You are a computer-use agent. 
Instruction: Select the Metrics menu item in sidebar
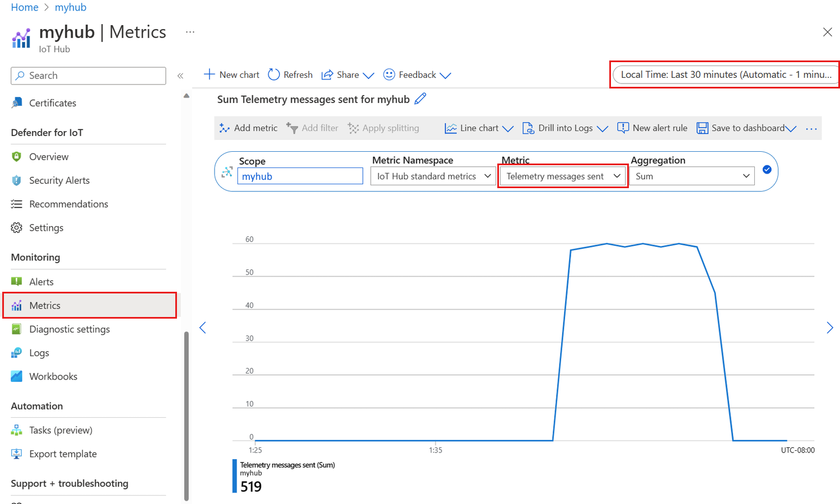(45, 305)
